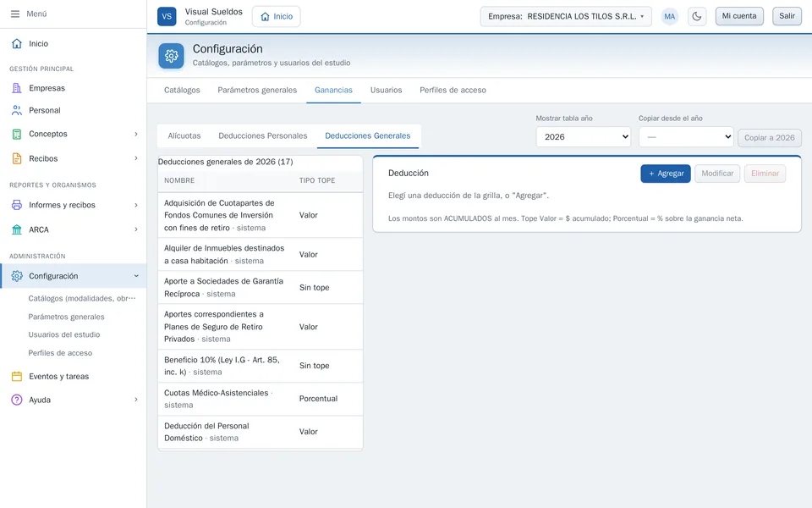Collapse the Configuración submenu chevron
Image resolution: width=812 pixels, height=508 pixels.
click(136, 276)
